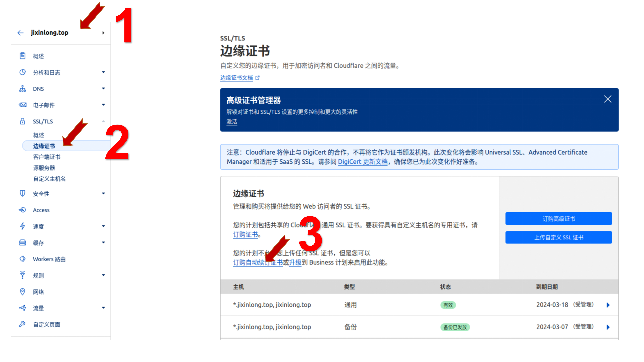Click the 订购高级证书 button
Screen dimensions: 644x362
(x=558, y=219)
